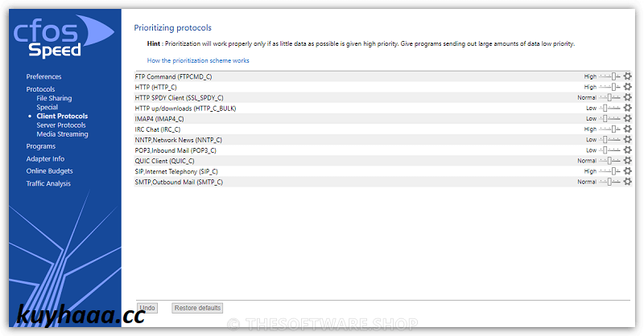Adjust priority slider for NNTP Network News
Image resolution: width=644 pixels, height=336 pixels.
[609, 140]
